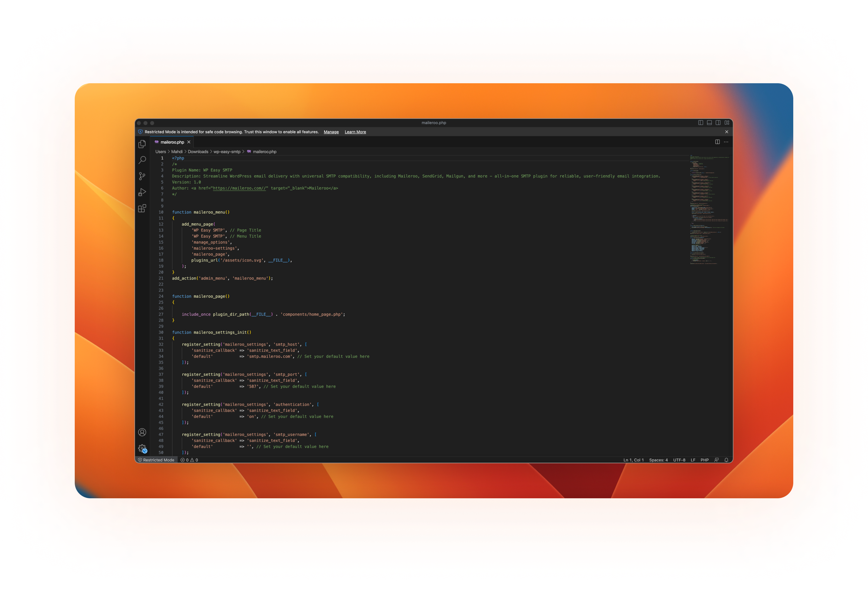
Task: Open the Manage gear icon
Action: 142,449
